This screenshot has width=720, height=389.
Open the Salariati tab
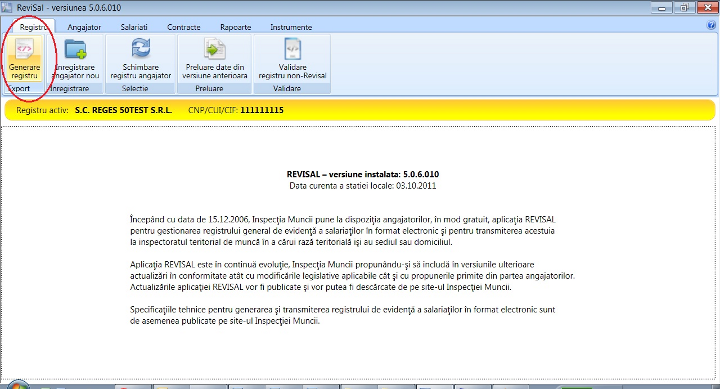pos(134,27)
